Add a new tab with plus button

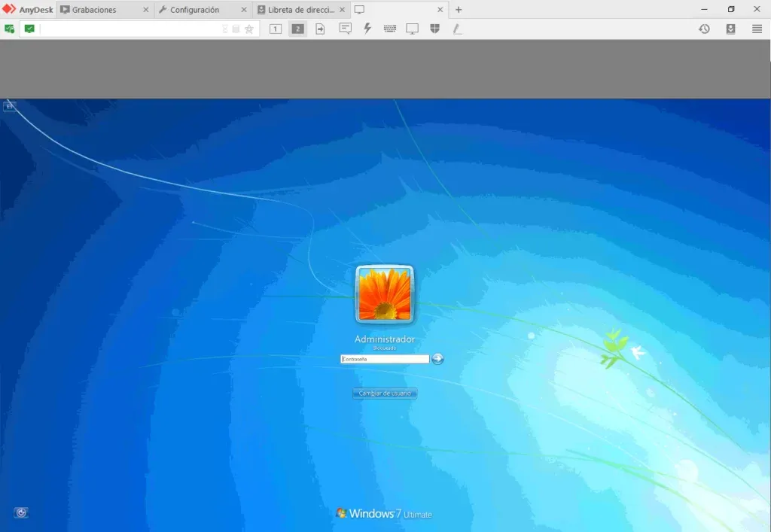[459, 10]
